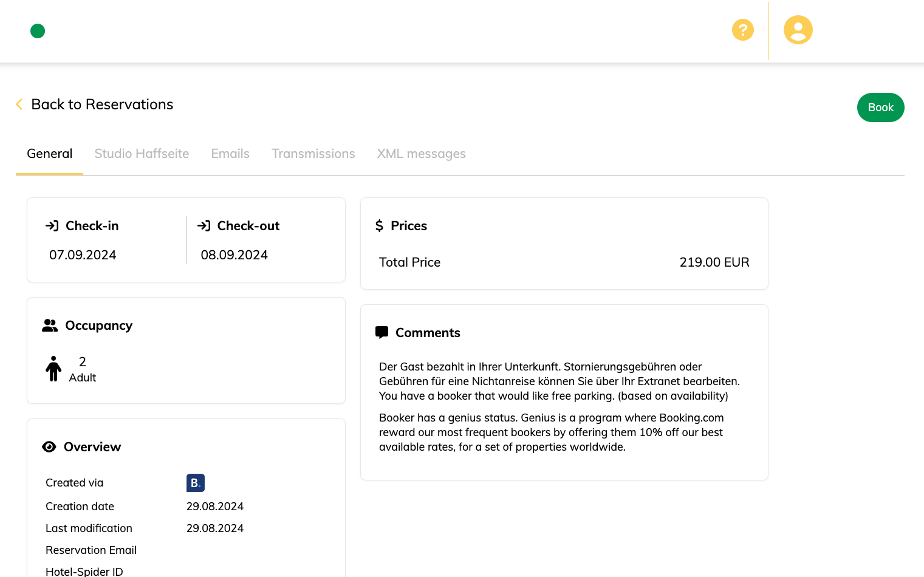This screenshot has height=577, width=924.
Task: Click the yellow help question mark icon
Action: [x=742, y=30]
